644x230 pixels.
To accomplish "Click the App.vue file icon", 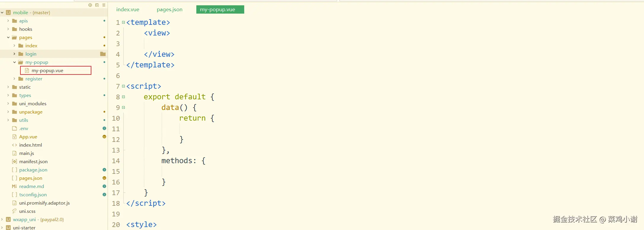I will [14, 137].
